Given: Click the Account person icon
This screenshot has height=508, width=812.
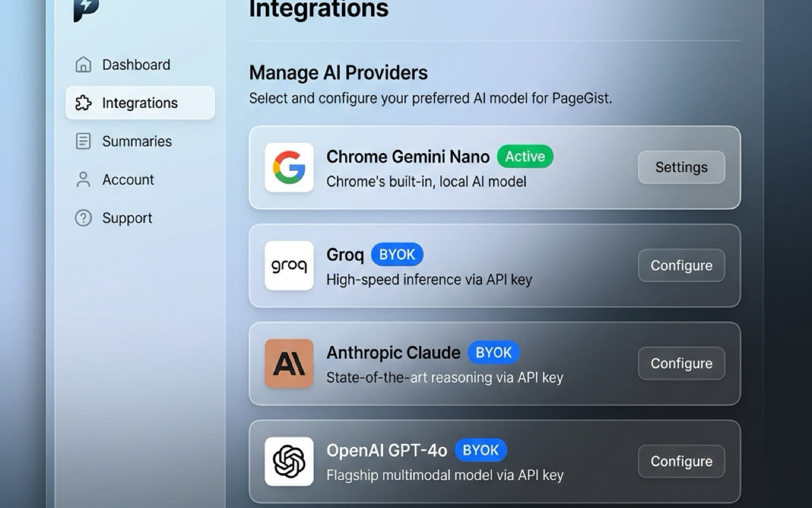Looking at the screenshot, I should point(83,180).
